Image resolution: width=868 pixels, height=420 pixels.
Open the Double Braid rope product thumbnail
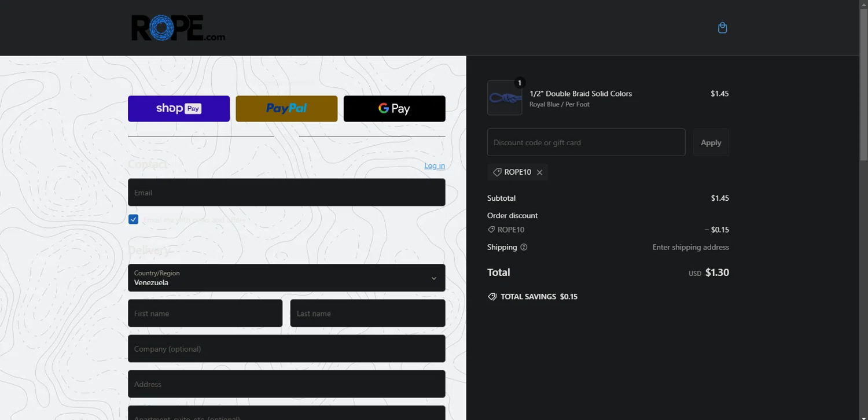click(x=505, y=98)
